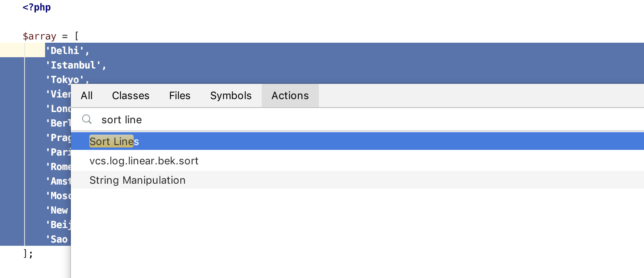Click the magnifying glass search icon
The height and width of the screenshot is (278, 644).
pos(87,119)
